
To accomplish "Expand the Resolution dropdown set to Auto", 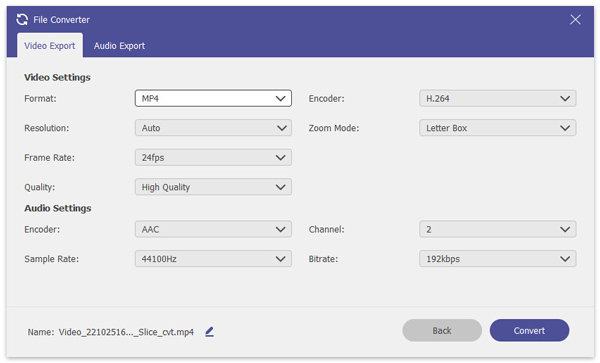I will [213, 128].
